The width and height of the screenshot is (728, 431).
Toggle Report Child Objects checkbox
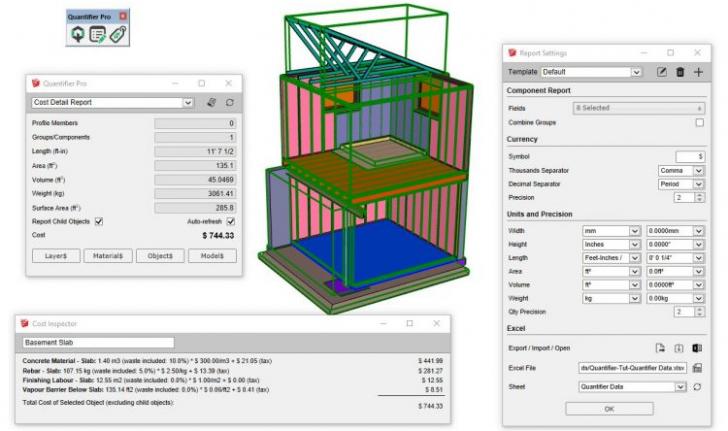[99, 222]
